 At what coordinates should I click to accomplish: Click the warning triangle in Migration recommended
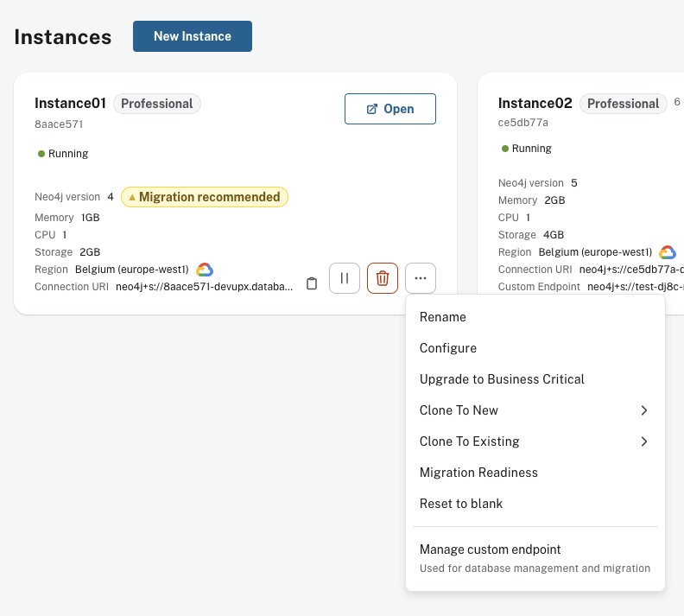[x=132, y=197]
